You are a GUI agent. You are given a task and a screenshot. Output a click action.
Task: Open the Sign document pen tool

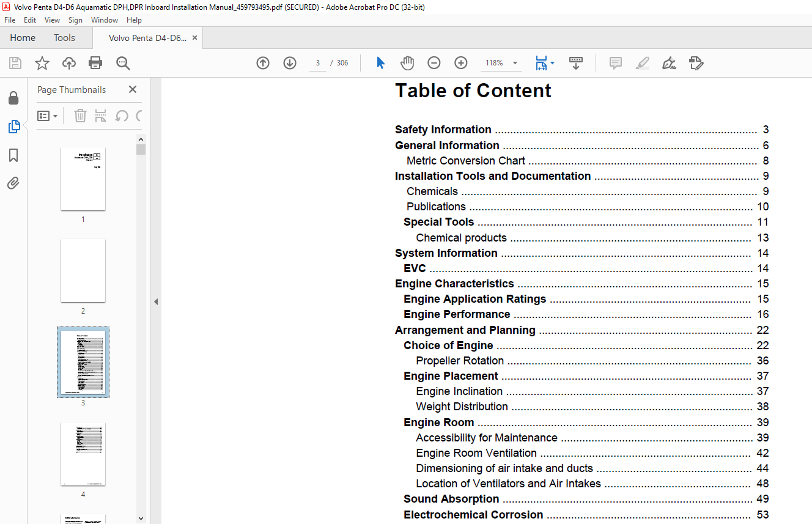point(669,63)
